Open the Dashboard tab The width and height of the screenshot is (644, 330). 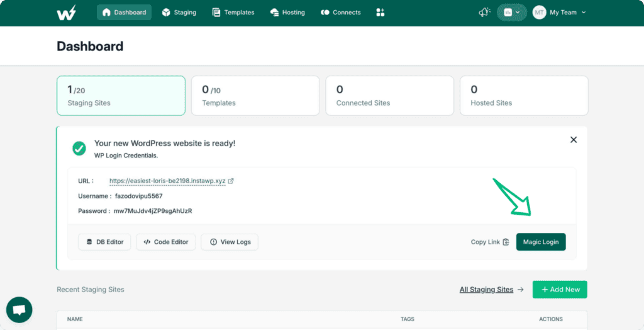pos(124,13)
